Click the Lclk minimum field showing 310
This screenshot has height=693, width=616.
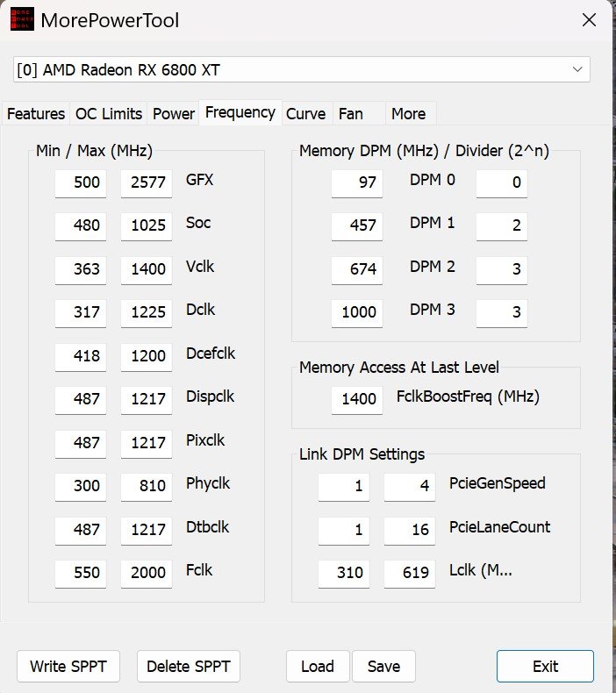click(x=344, y=574)
